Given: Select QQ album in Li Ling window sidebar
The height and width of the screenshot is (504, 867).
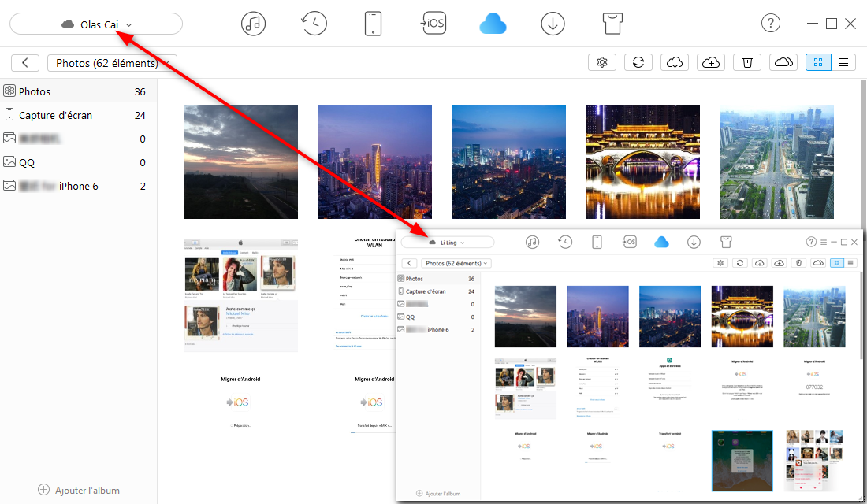Looking at the screenshot, I should coord(438,317).
